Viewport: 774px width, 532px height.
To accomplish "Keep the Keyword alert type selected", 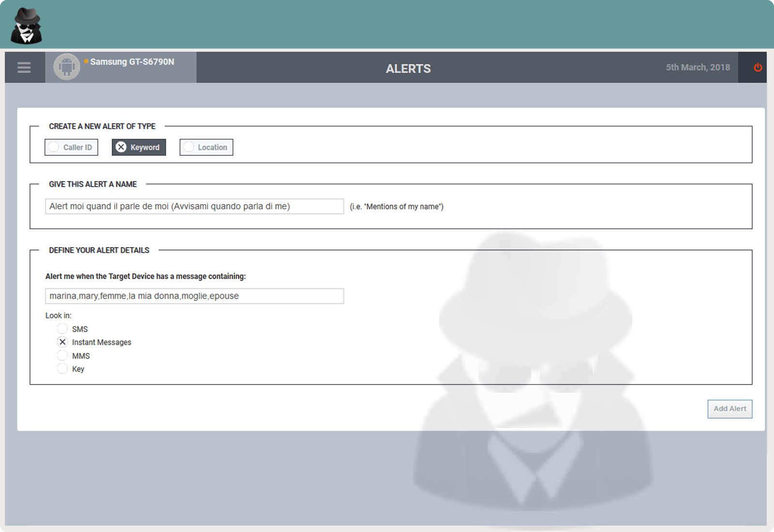I will point(138,147).
